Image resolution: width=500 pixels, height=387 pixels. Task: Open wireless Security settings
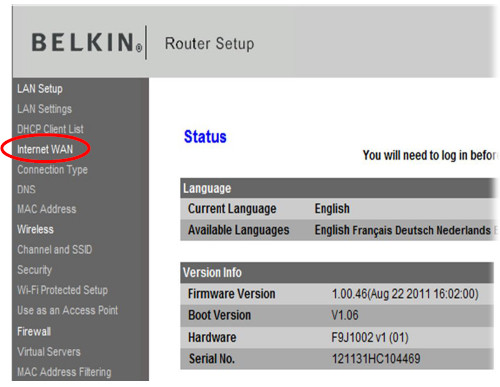34,270
